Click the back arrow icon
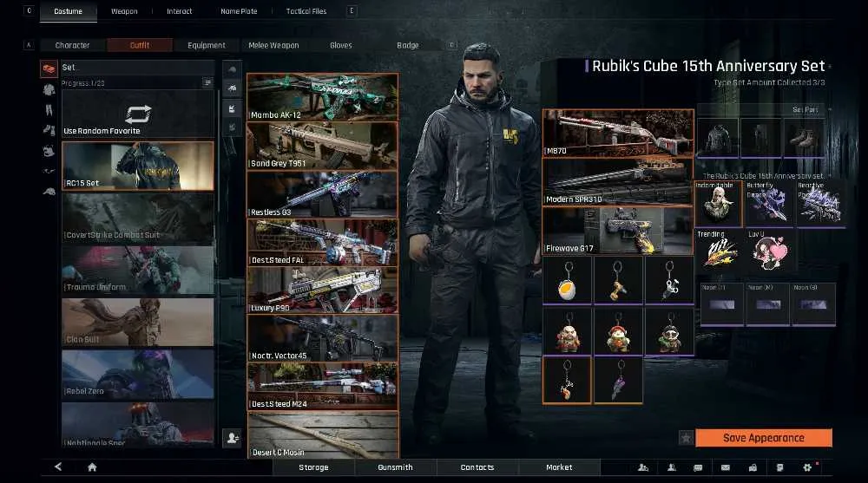This screenshot has height=483, width=868. [58, 467]
